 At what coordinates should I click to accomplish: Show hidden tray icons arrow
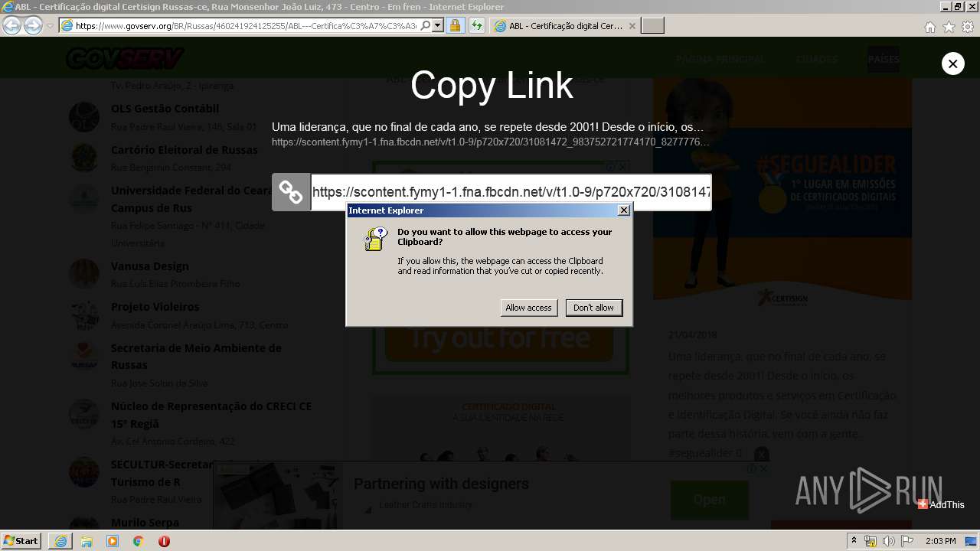point(854,541)
